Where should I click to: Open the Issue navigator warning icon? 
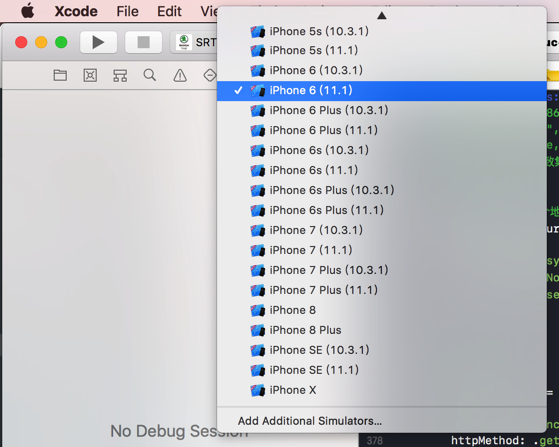click(180, 75)
